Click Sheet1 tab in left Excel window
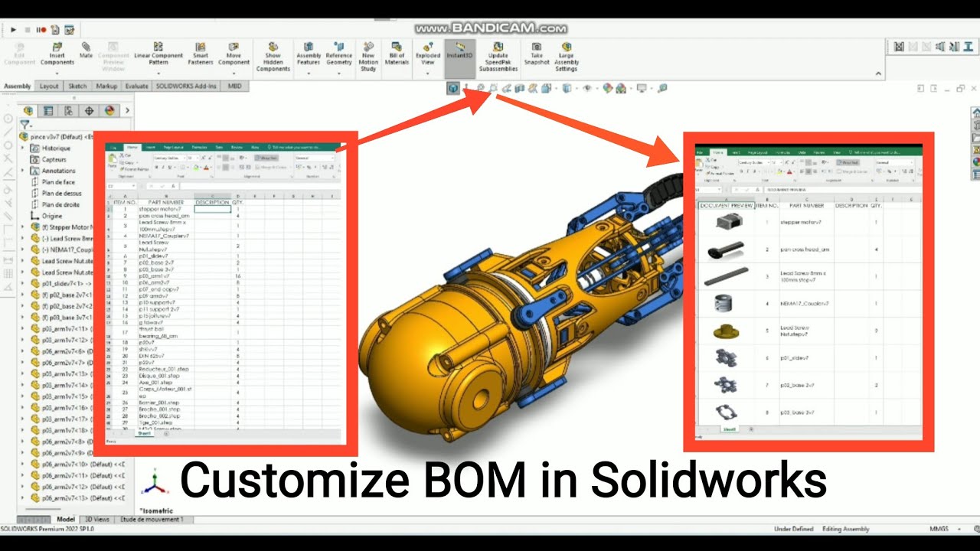This screenshot has height=551, width=980. click(144, 433)
